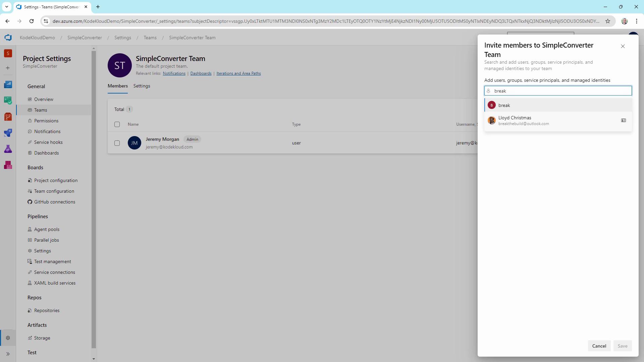Image resolution: width=644 pixels, height=362 pixels.
Task: Open Pipelines rocket icon in sidebar
Action: pyautogui.click(x=8, y=133)
